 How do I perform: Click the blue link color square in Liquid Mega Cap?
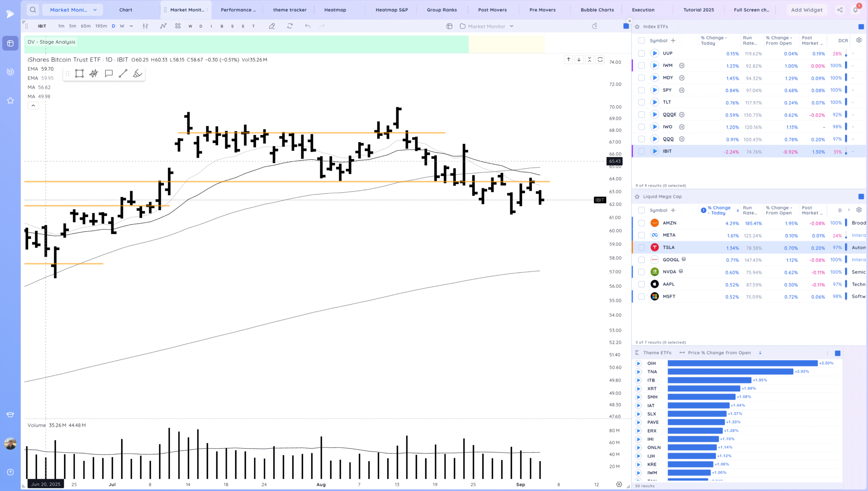click(861, 196)
